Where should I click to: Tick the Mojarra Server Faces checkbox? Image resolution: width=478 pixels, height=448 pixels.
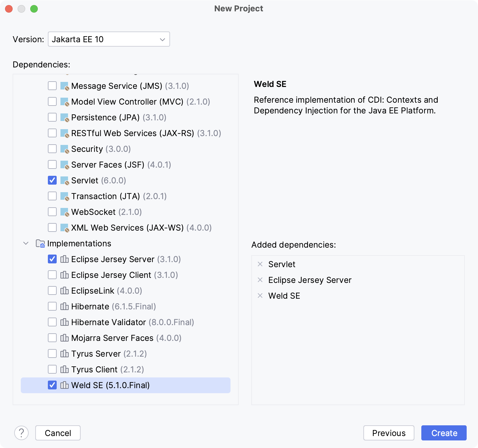tap(52, 338)
